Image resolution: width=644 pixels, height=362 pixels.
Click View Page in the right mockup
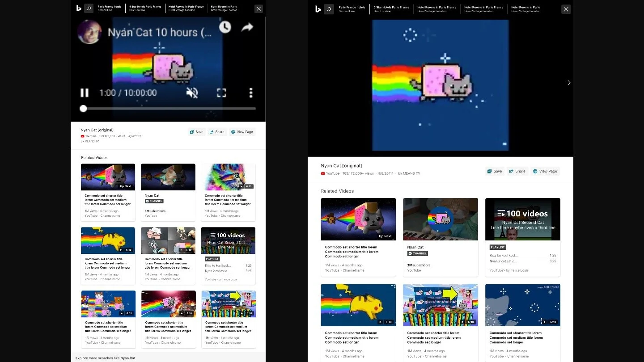pos(545,171)
